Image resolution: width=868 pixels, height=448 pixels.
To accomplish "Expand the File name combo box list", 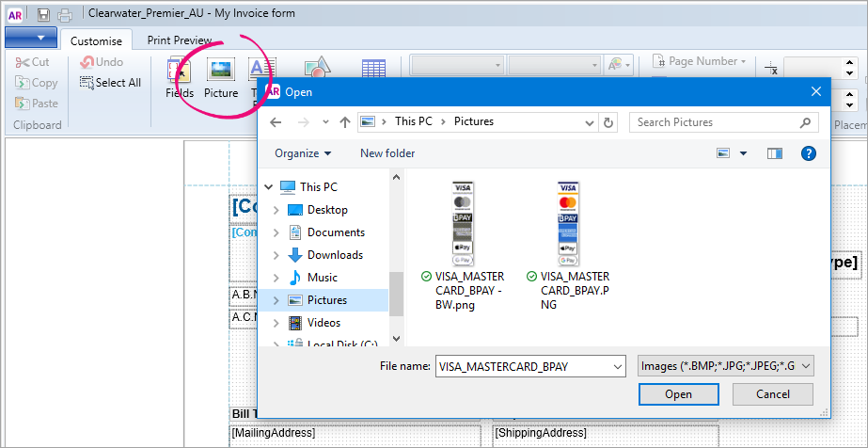I will pyautogui.click(x=617, y=366).
